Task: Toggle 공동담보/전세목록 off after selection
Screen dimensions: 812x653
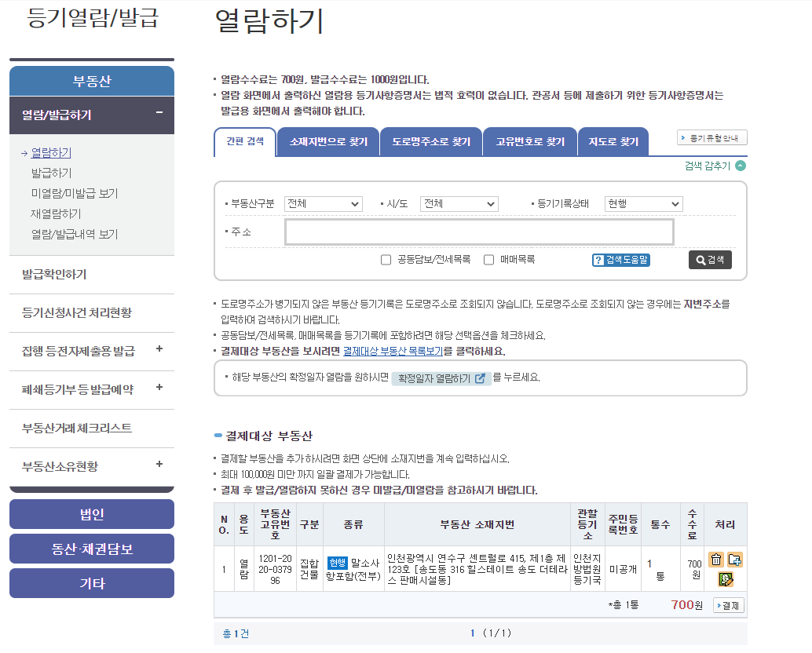Action: coord(386,260)
